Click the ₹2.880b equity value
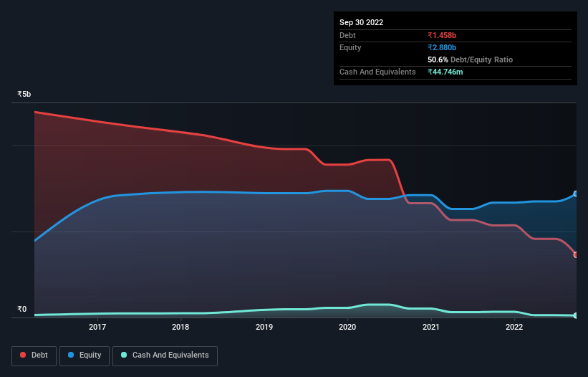 pos(442,47)
